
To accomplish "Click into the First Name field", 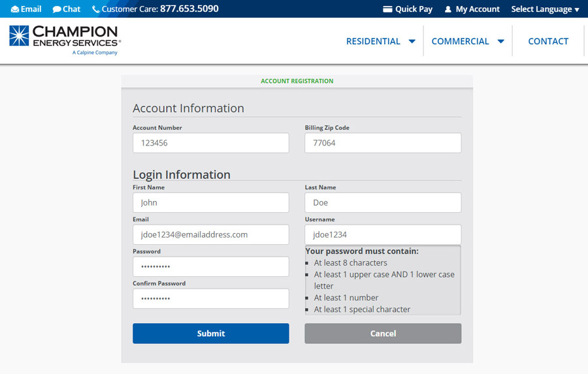I will tap(211, 202).
